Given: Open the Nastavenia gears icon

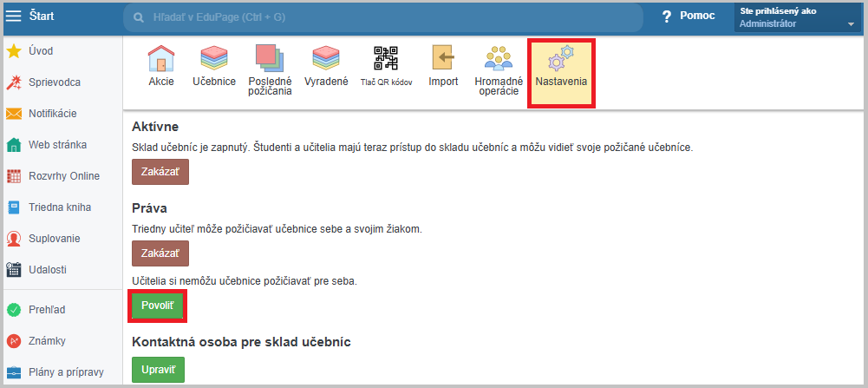Looking at the screenshot, I should (561, 58).
